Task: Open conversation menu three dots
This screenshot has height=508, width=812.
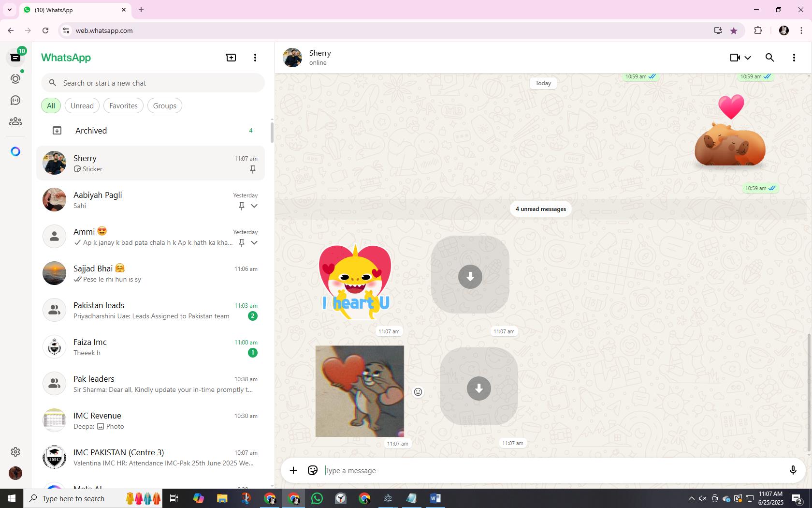Action: tap(794, 58)
